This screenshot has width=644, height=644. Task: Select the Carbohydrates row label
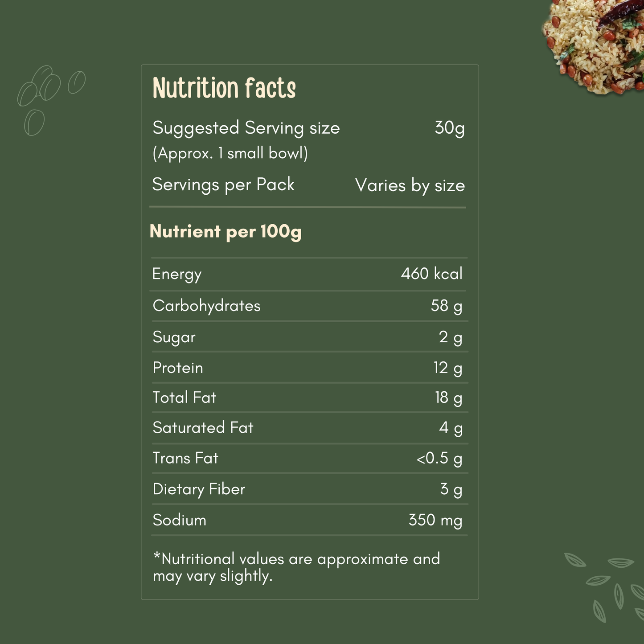click(206, 306)
